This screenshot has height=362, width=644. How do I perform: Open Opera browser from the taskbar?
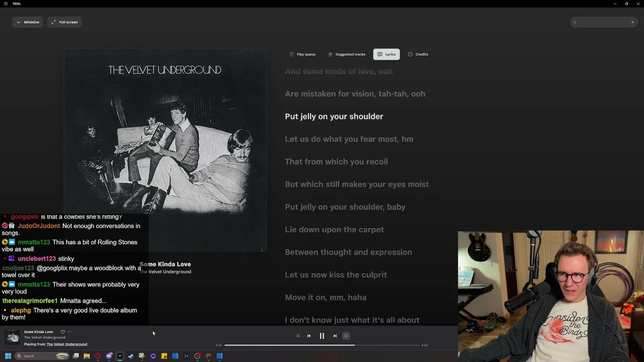click(98, 356)
